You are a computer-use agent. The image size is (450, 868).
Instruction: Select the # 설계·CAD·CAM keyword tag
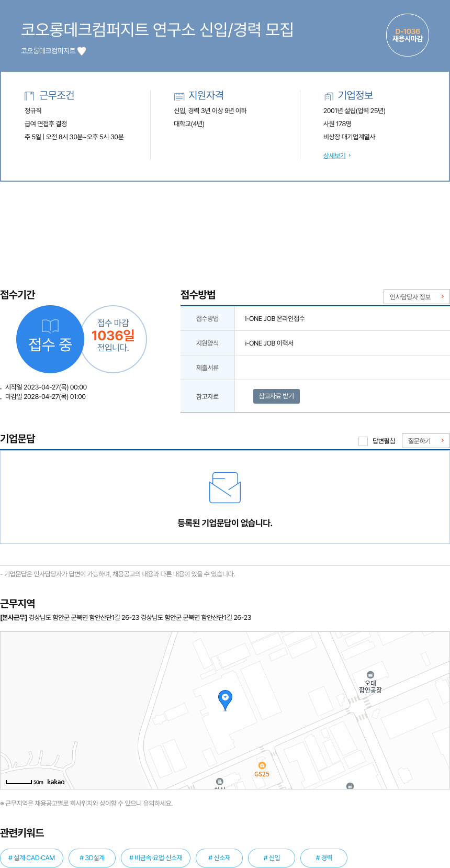[x=32, y=858]
